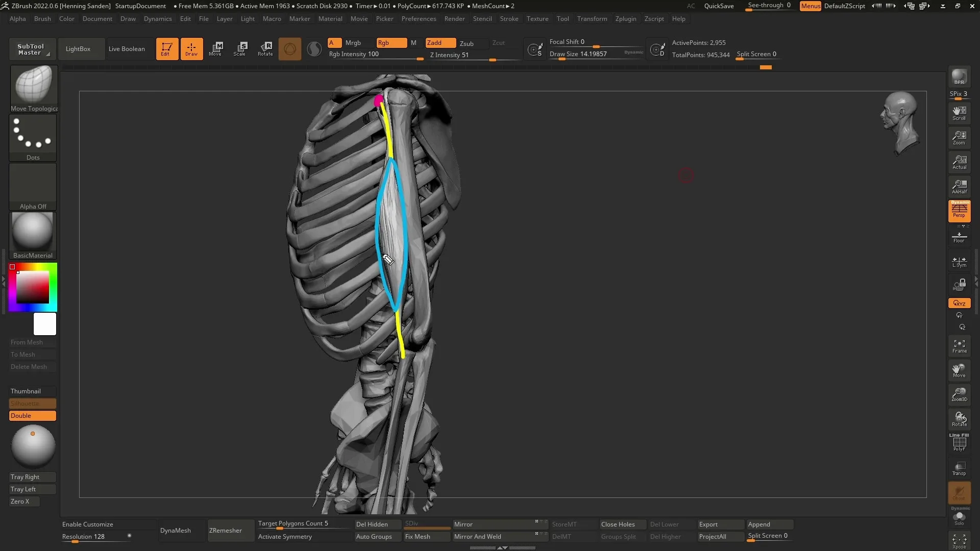Toggle Transp transparency mode

(x=959, y=468)
